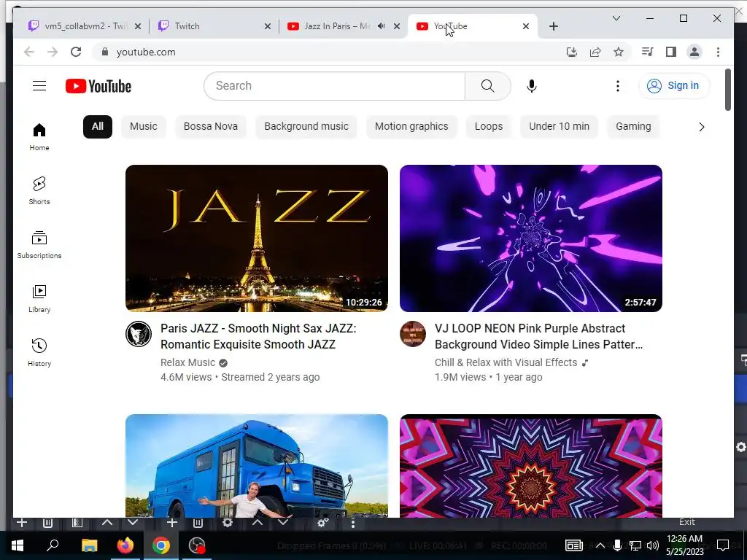Play the blue bus video thumbnail

257,466
